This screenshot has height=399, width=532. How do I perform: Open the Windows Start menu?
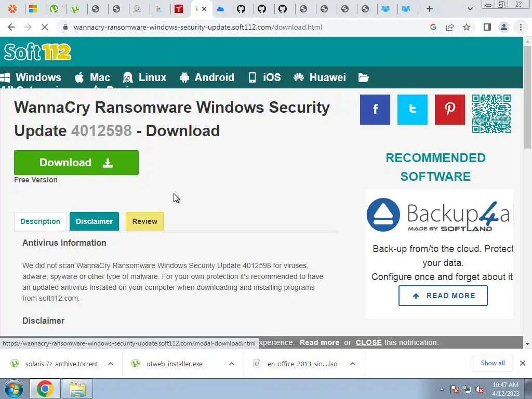(x=14, y=389)
